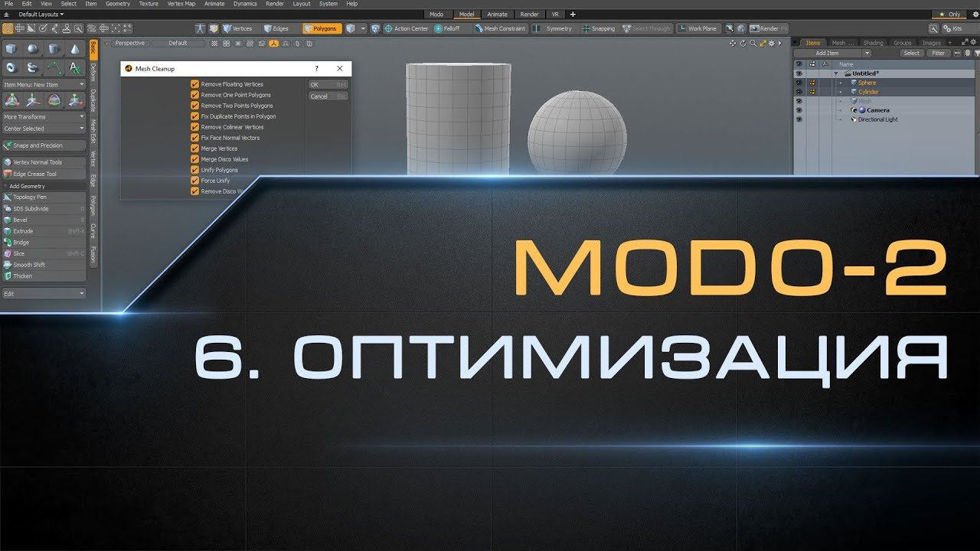Uncheck Merge Disco Values

(194, 159)
